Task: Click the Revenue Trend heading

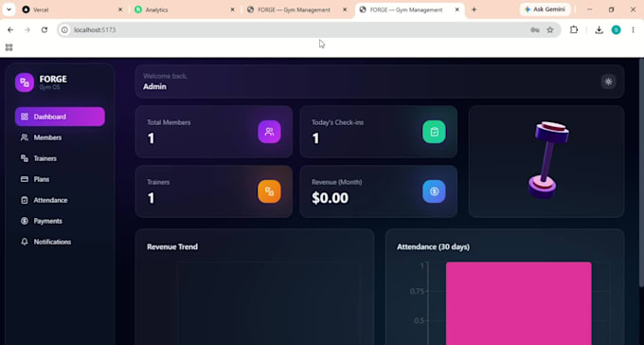Action: point(172,246)
